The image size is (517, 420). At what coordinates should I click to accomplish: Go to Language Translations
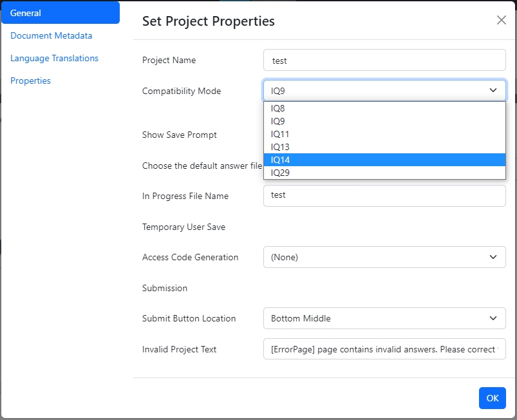[x=54, y=58]
